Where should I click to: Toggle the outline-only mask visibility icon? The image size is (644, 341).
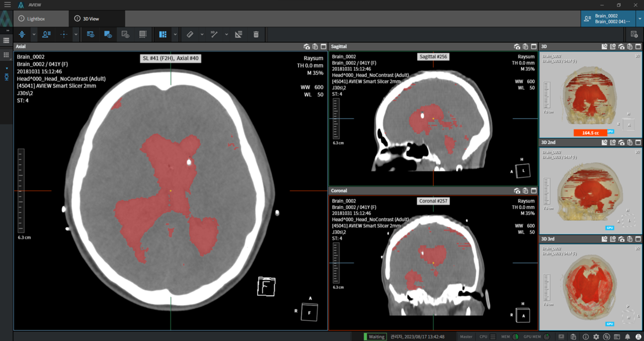pos(125,34)
